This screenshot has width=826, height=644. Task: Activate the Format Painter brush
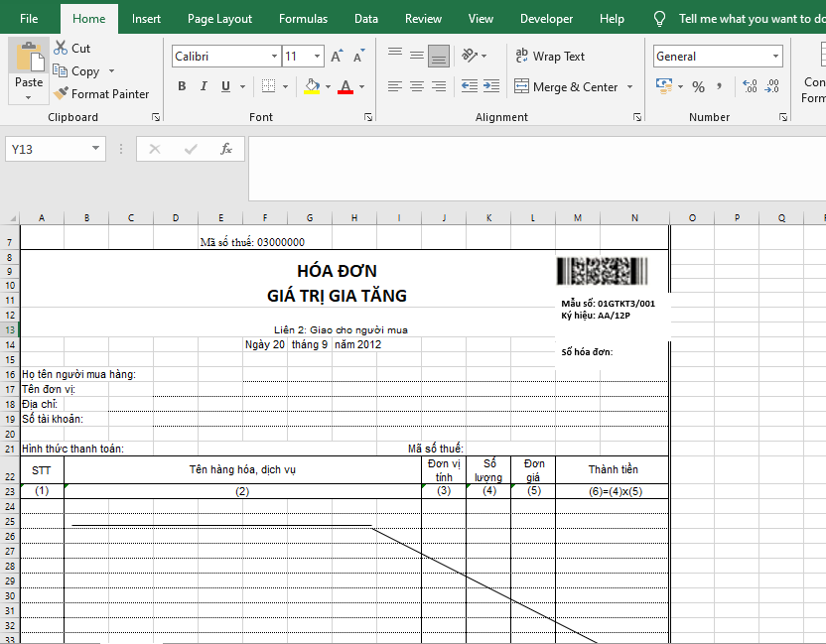tap(62, 94)
